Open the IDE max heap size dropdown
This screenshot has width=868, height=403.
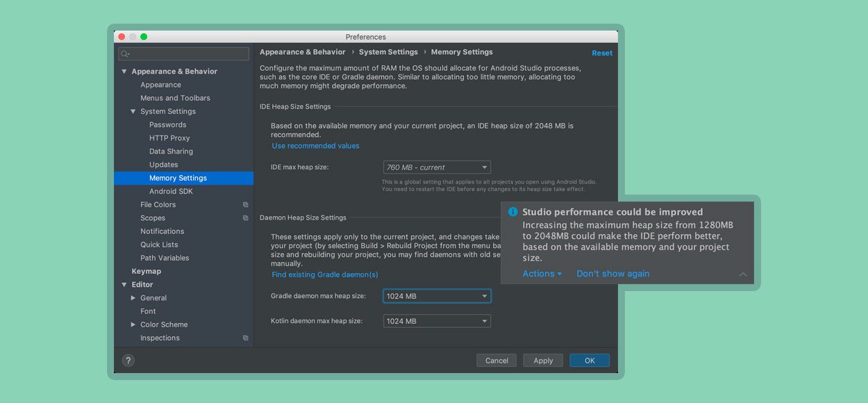437,167
